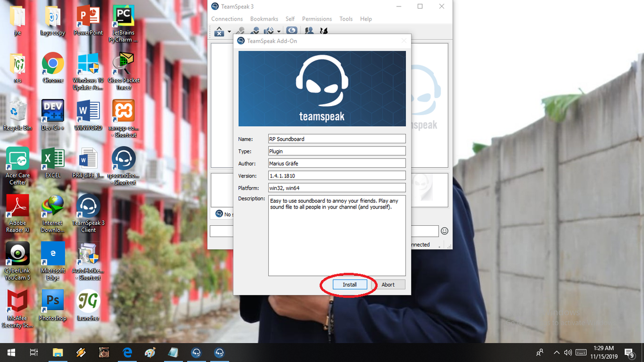This screenshot has width=644, height=362.
Task: Open Windows 10 Update Assistant shortcut
Action: point(88,71)
